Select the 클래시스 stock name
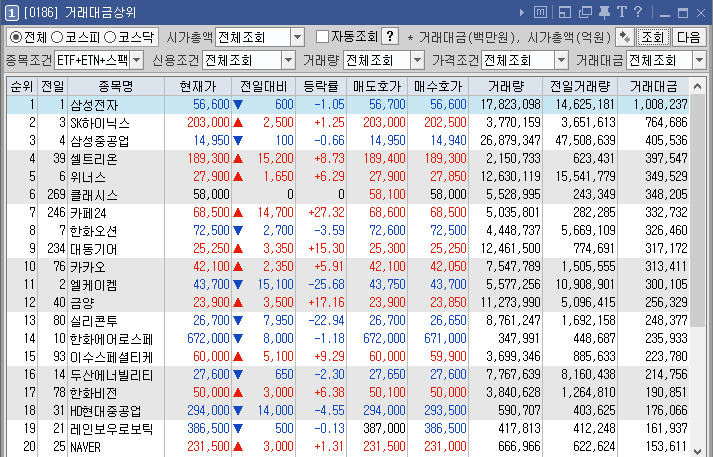The height and width of the screenshot is (457, 713). (94, 195)
